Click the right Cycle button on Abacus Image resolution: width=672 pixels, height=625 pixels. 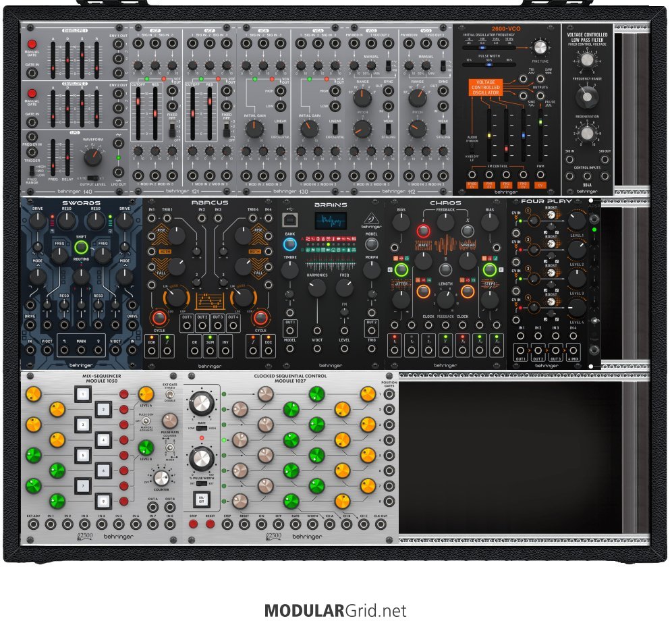(260, 318)
